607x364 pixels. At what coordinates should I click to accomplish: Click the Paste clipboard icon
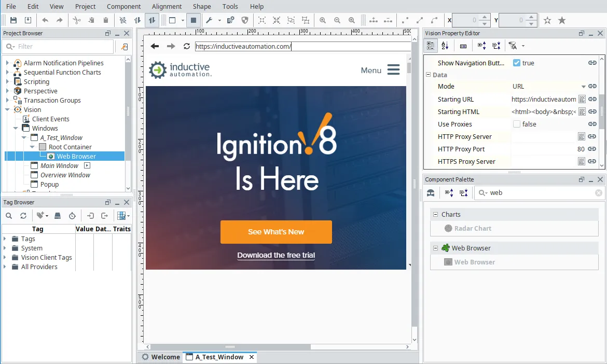pyautogui.click(x=106, y=20)
